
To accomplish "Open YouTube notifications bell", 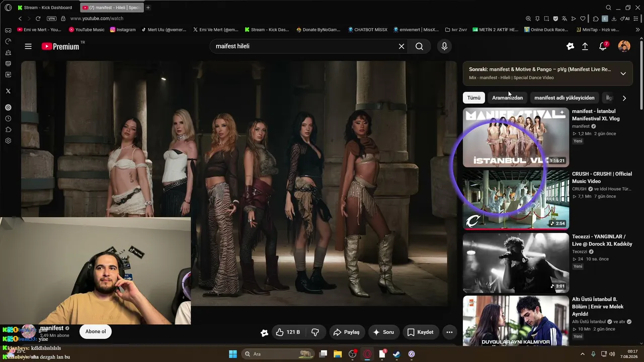I will click(603, 46).
